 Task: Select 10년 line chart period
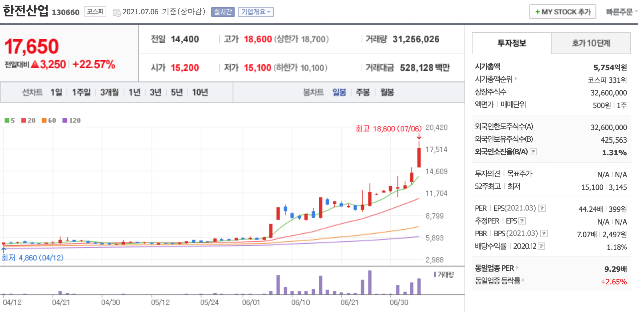[200, 92]
